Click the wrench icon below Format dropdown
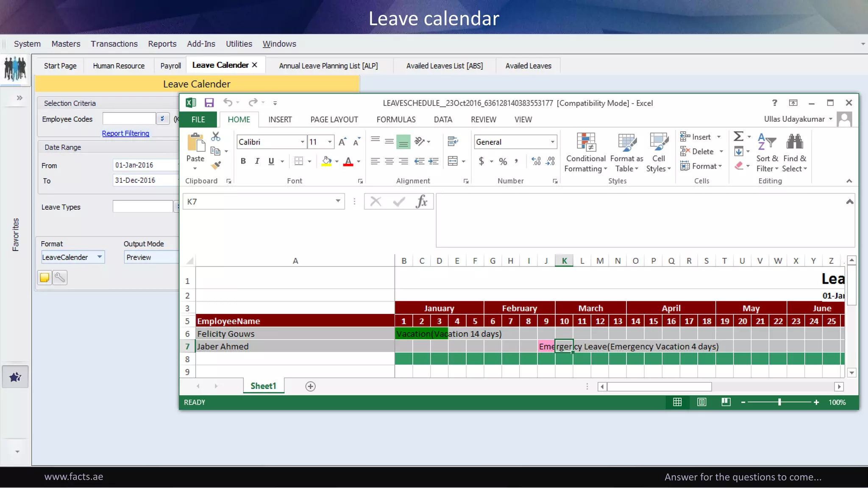 click(x=60, y=277)
